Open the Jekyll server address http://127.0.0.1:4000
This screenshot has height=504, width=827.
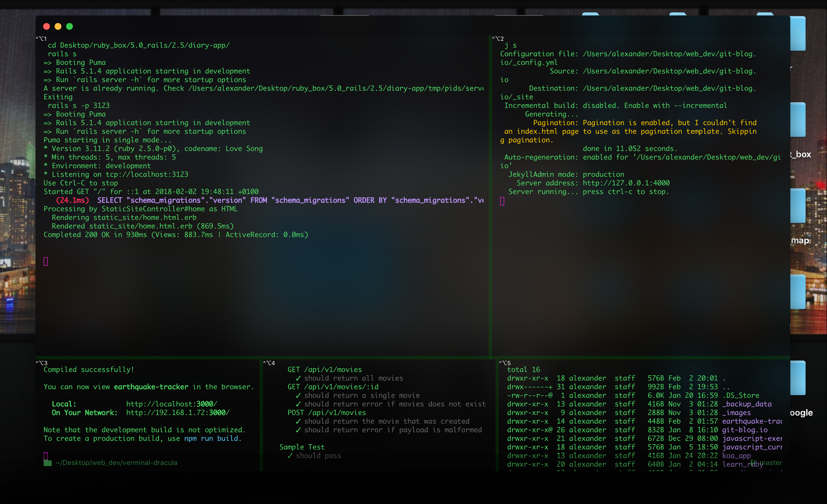tap(626, 183)
